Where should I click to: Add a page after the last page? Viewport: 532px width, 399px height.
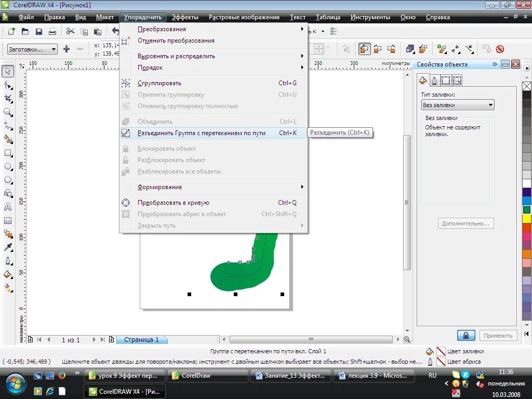click(111, 340)
